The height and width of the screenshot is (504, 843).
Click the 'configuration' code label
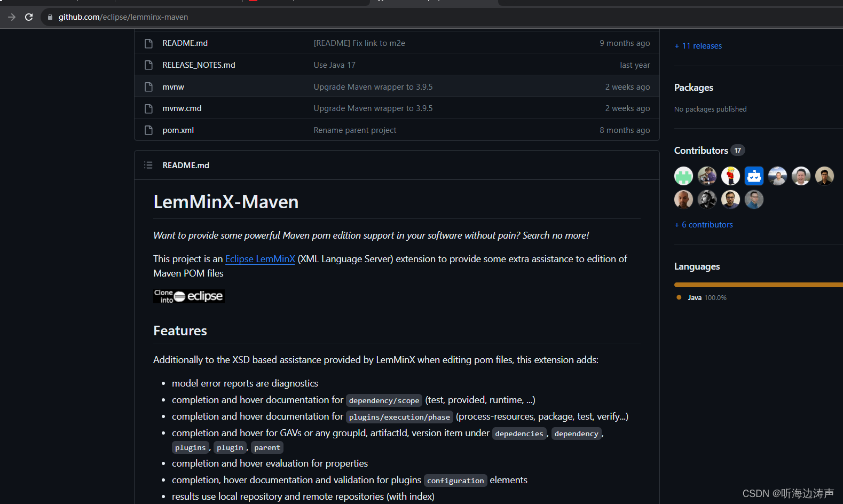(x=455, y=481)
